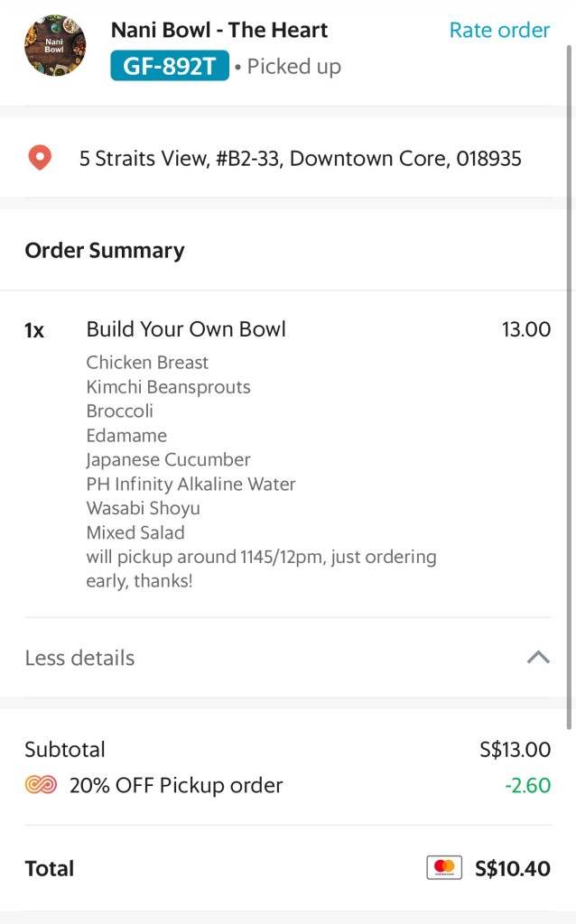The width and height of the screenshot is (576, 924).
Task: Click the Less details label
Action: pos(79,658)
